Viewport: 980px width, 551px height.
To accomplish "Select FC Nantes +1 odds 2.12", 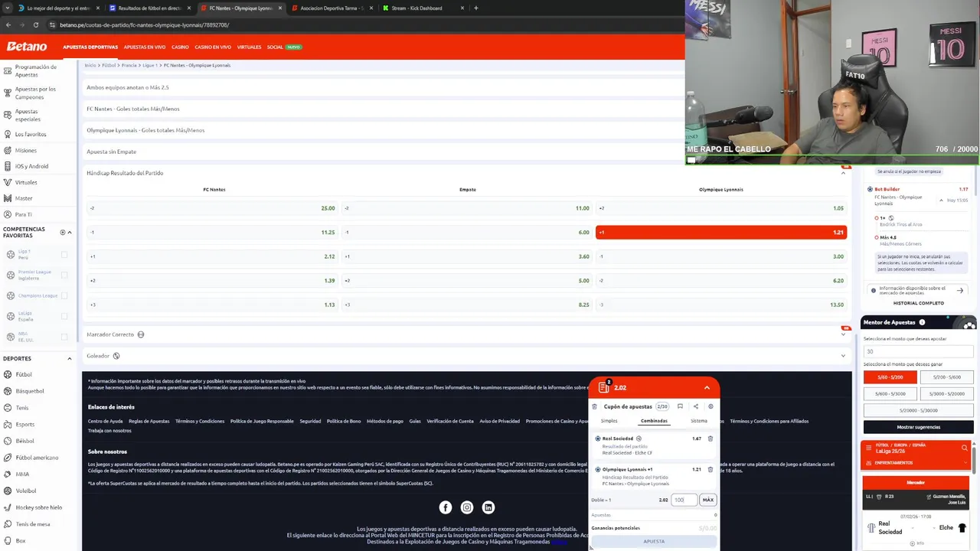I will [212, 256].
